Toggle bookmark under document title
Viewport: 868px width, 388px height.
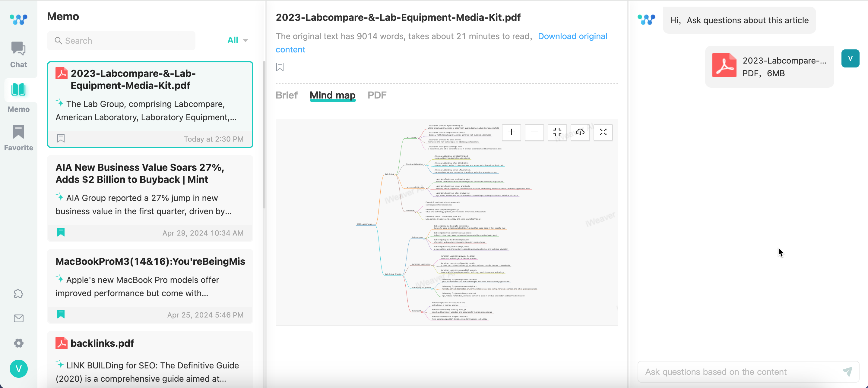[280, 67]
